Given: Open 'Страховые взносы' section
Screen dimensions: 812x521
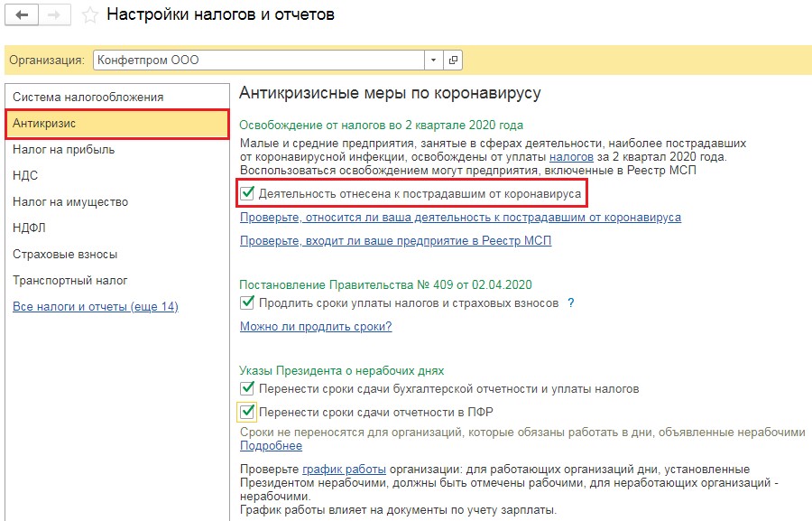Looking at the screenshot, I should 117,254.
